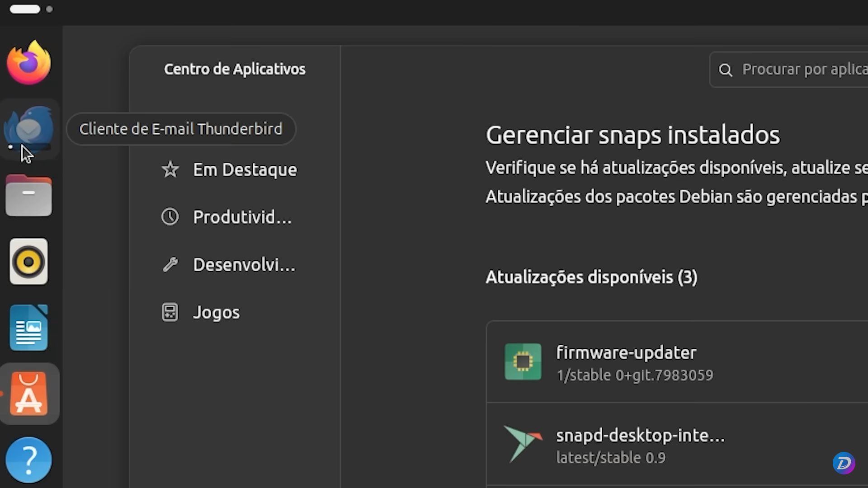The width and height of the screenshot is (868, 488).
Task: Launch LibreOffice Writer from the dock
Action: point(28,327)
